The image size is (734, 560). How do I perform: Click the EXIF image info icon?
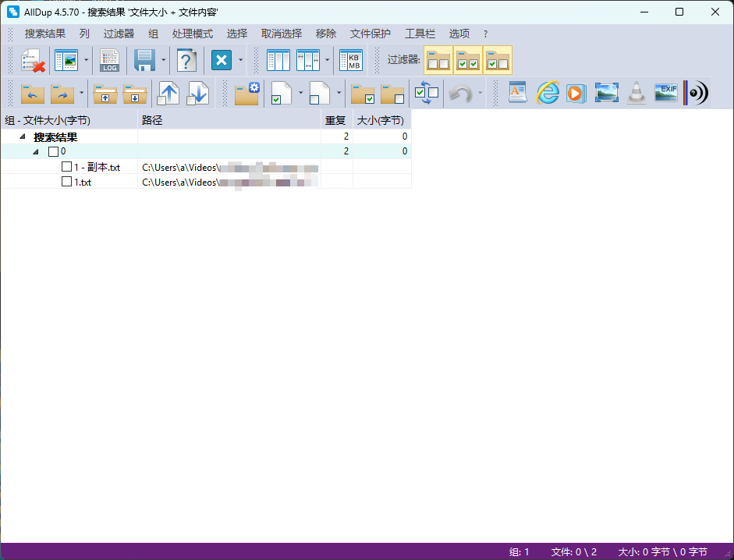click(665, 93)
